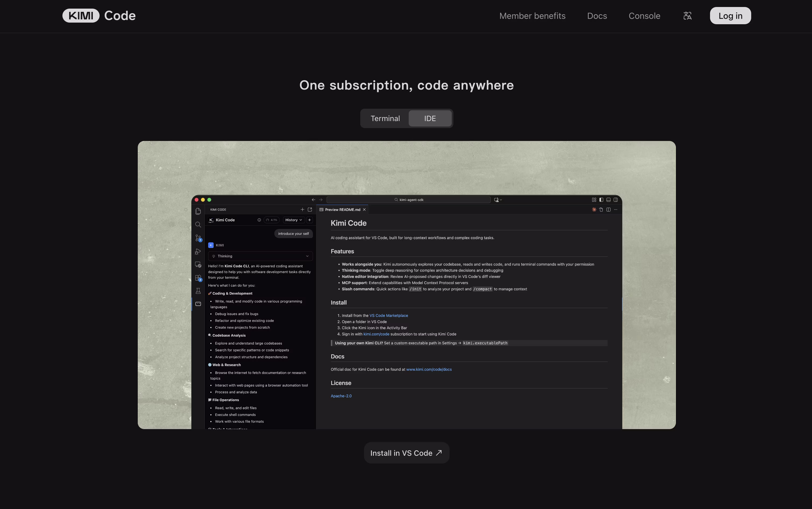
Task: Open the kimi.com/code link in README
Action: 376,334
